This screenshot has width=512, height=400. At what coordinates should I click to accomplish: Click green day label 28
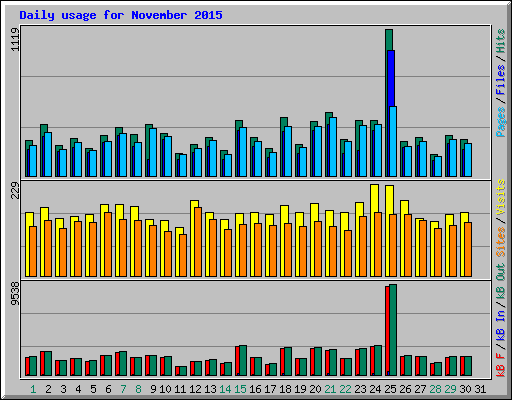[435, 389]
